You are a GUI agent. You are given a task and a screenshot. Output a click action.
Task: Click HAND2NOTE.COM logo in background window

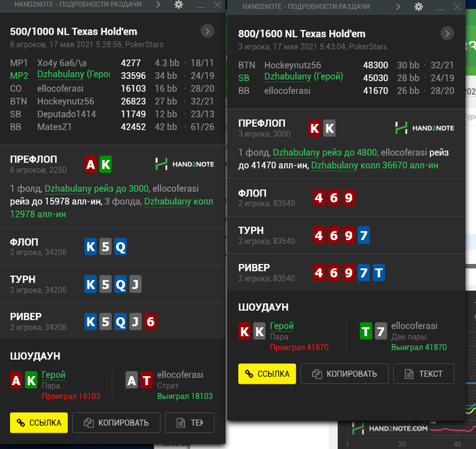point(390,429)
